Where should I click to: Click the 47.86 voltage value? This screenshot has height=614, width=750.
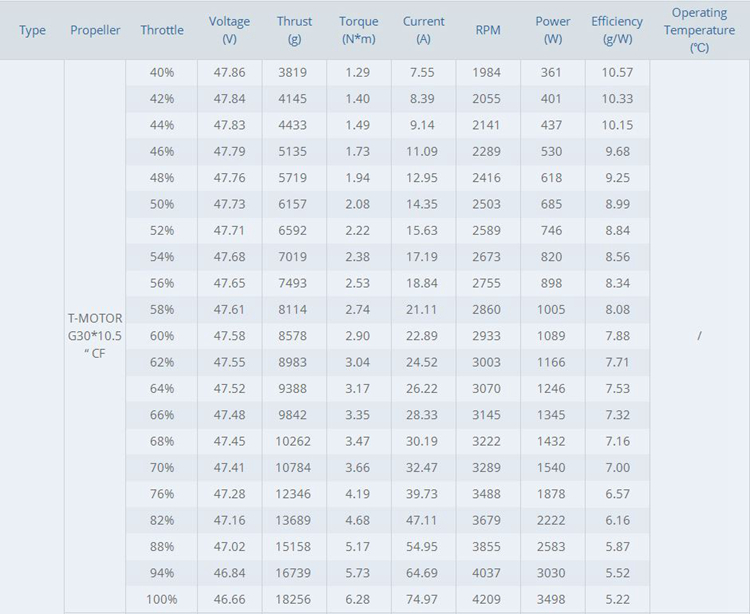click(230, 73)
